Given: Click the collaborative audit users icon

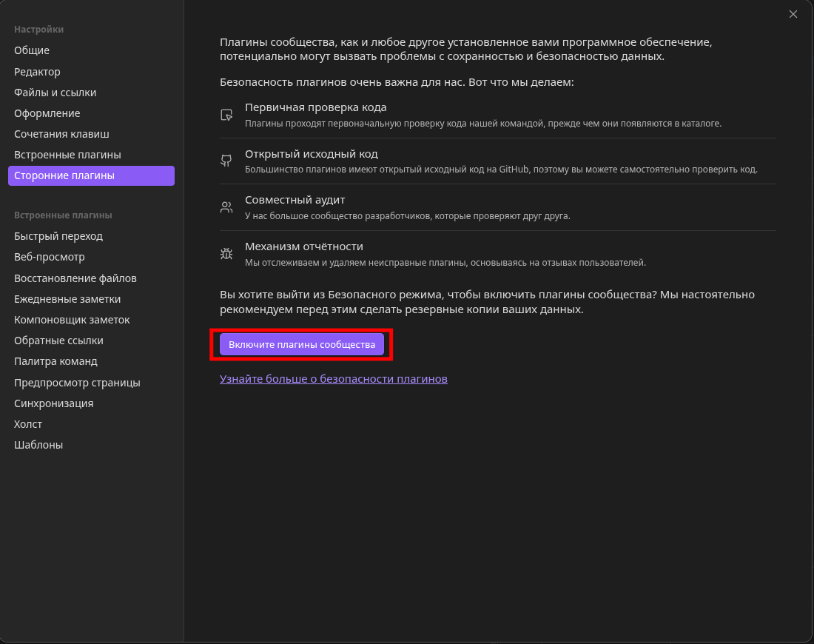Looking at the screenshot, I should [x=226, y=207].
